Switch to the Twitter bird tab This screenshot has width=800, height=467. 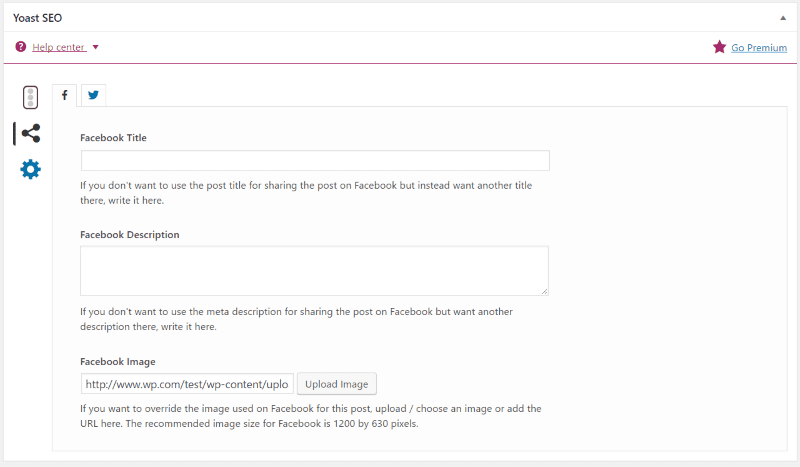93,96
